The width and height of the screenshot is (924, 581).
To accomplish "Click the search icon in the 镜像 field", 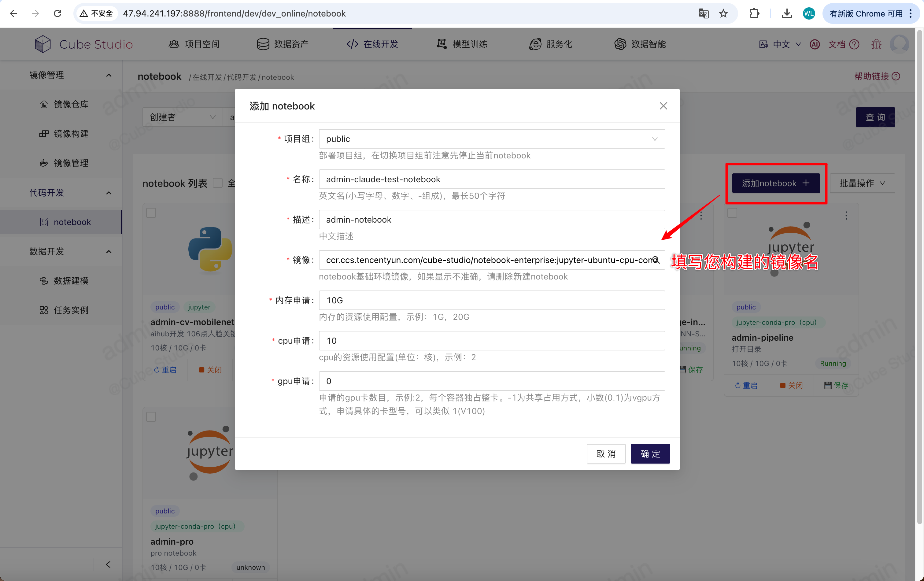I will click(656, 260).
